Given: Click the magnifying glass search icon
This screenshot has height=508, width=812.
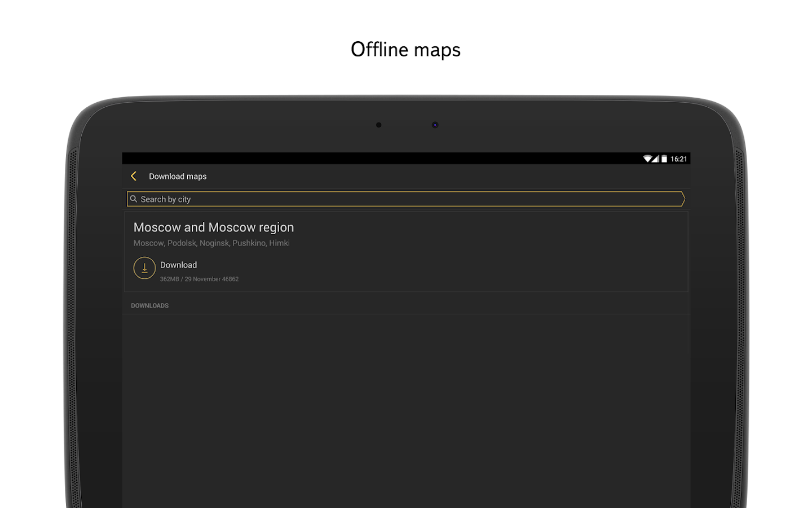Looking at the screenshot, I should click(133, 199).
